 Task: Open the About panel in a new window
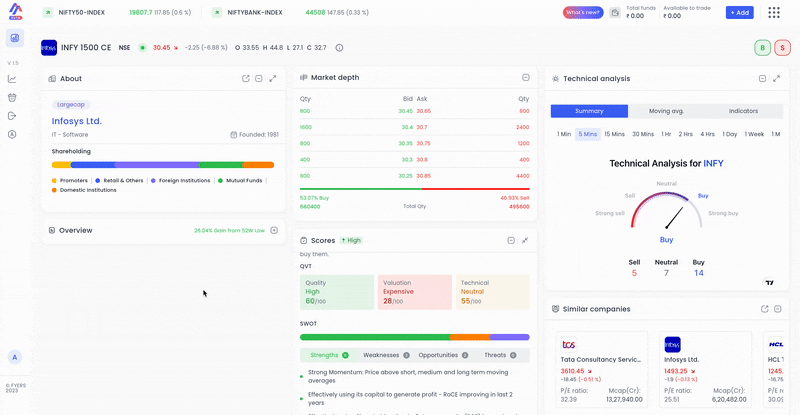(246, 79)
